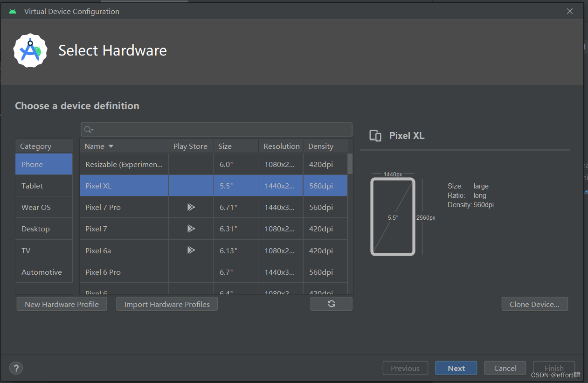Select the Phone category

pyautogui.click(x=44, y=164)
